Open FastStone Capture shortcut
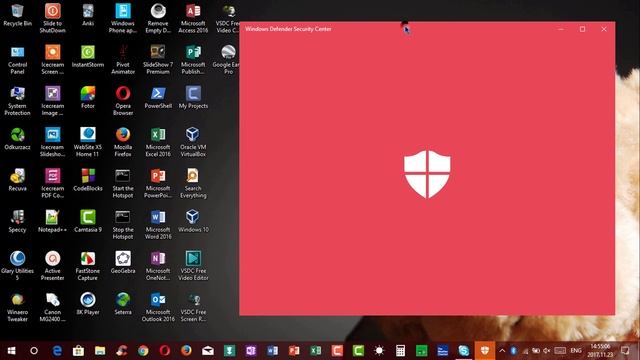640x360 pixels. [x=88, y=265]
